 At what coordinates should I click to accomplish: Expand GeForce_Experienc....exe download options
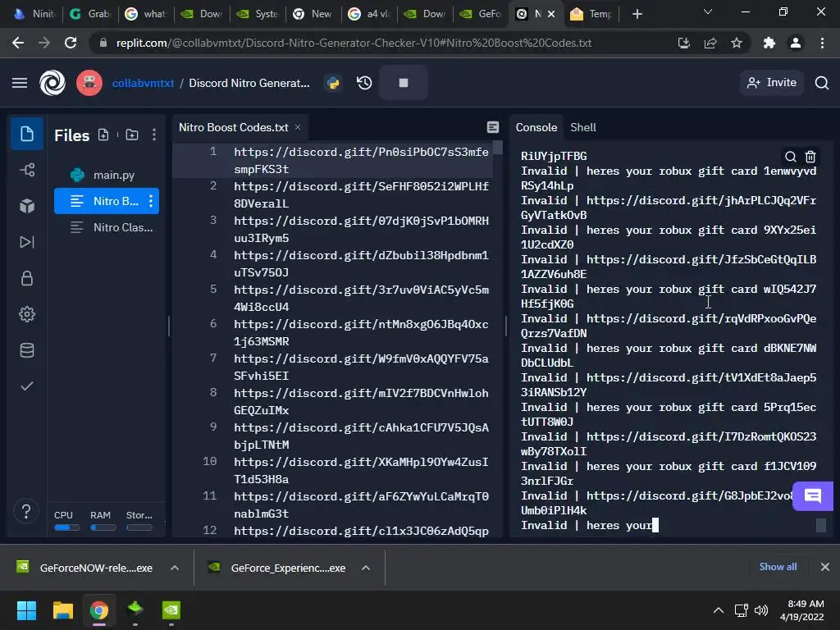(366, 568)
